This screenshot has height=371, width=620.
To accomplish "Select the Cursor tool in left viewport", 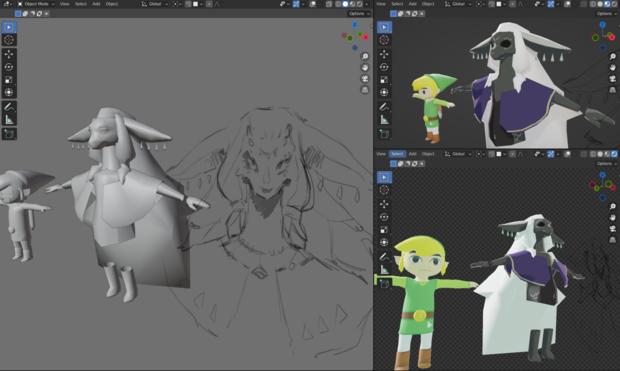I will pos(9,40).
